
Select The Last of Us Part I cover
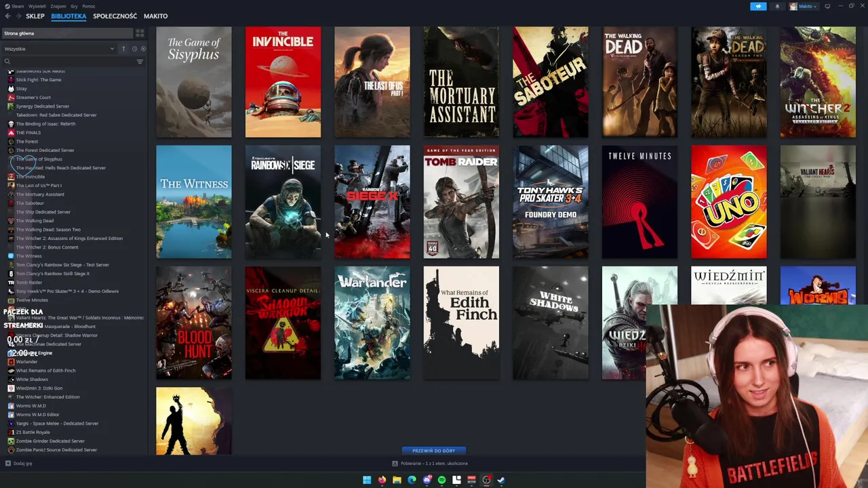click(372, 82)
